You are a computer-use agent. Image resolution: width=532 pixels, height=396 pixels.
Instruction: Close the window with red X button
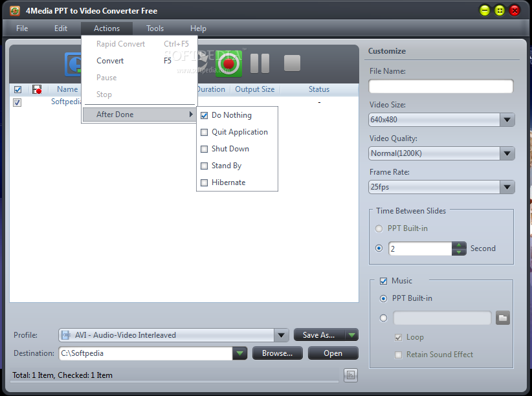point(515,10)
